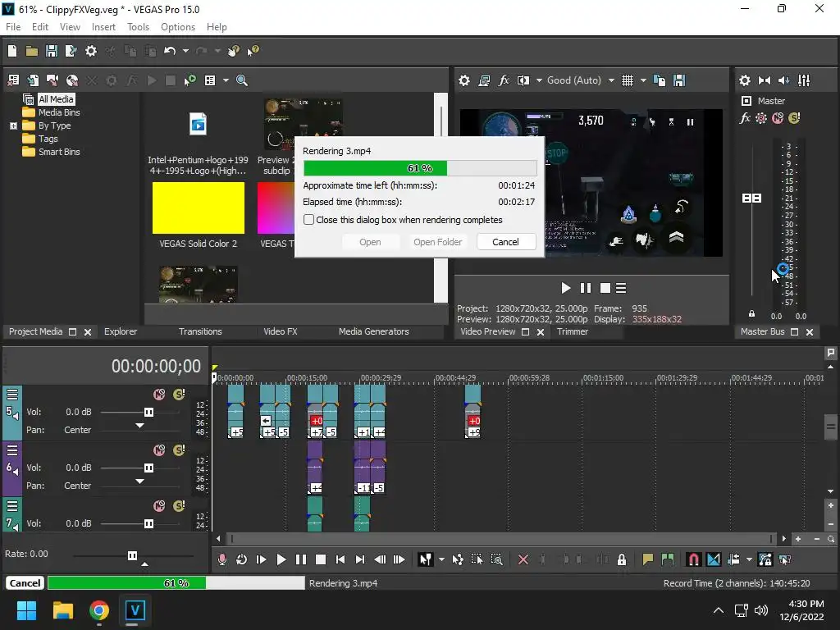Screen dimensions: 840x630
Task: Click Stop button in timeline transport
Action: tap(321, 559)
